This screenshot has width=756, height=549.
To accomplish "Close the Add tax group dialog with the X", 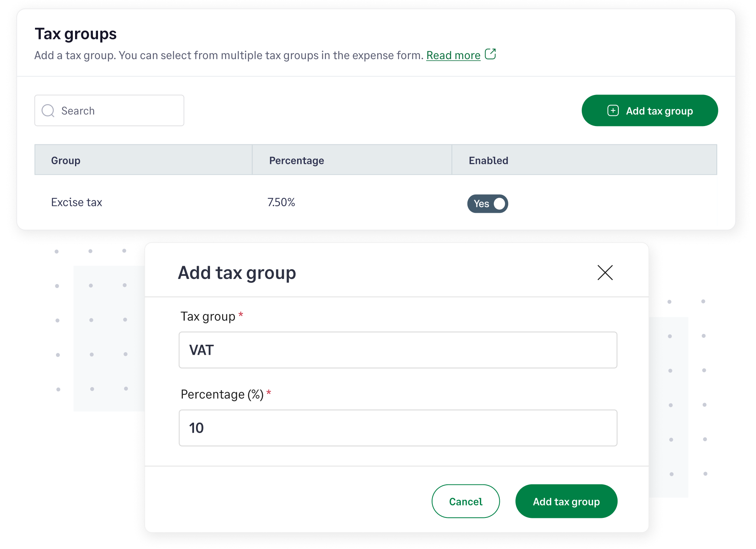I will [605, 273].
